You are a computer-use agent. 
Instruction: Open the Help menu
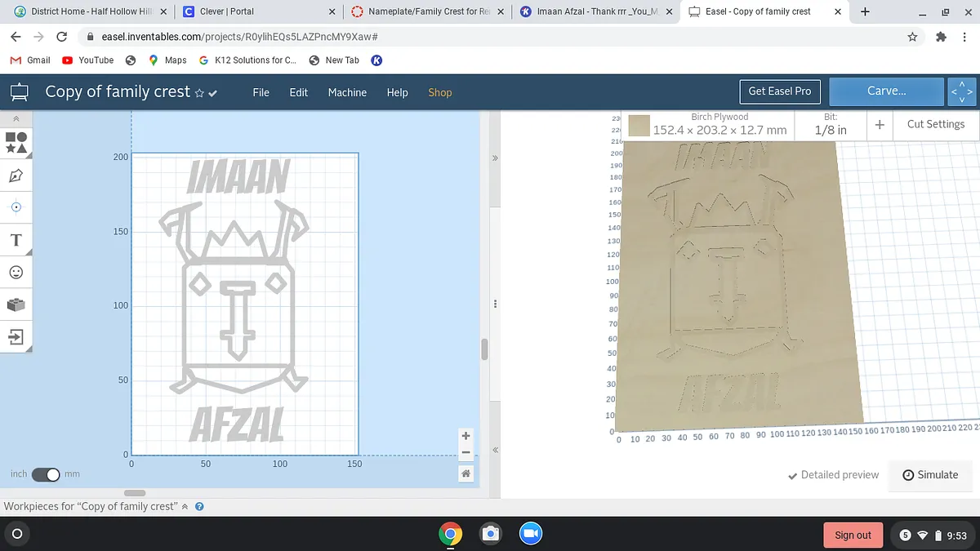397,92
